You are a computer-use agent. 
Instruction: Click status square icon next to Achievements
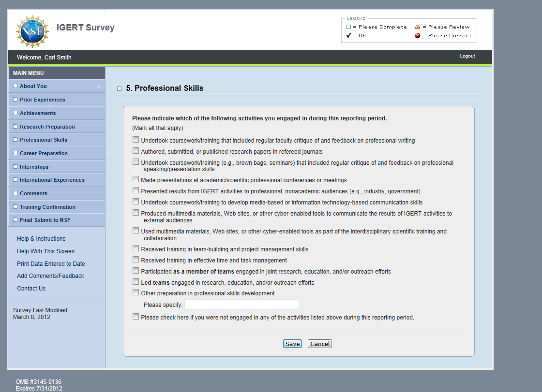[15, 113]
